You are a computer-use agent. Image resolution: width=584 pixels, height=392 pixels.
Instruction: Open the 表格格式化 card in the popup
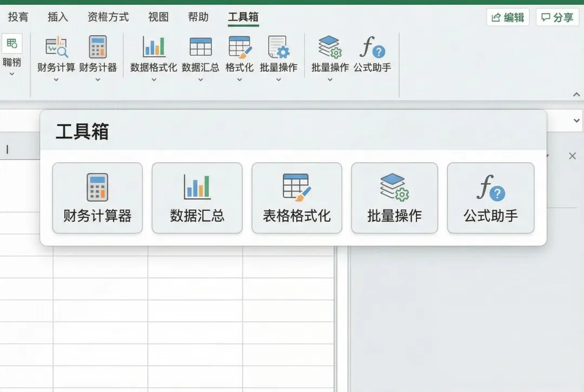[x=297, y=198]
